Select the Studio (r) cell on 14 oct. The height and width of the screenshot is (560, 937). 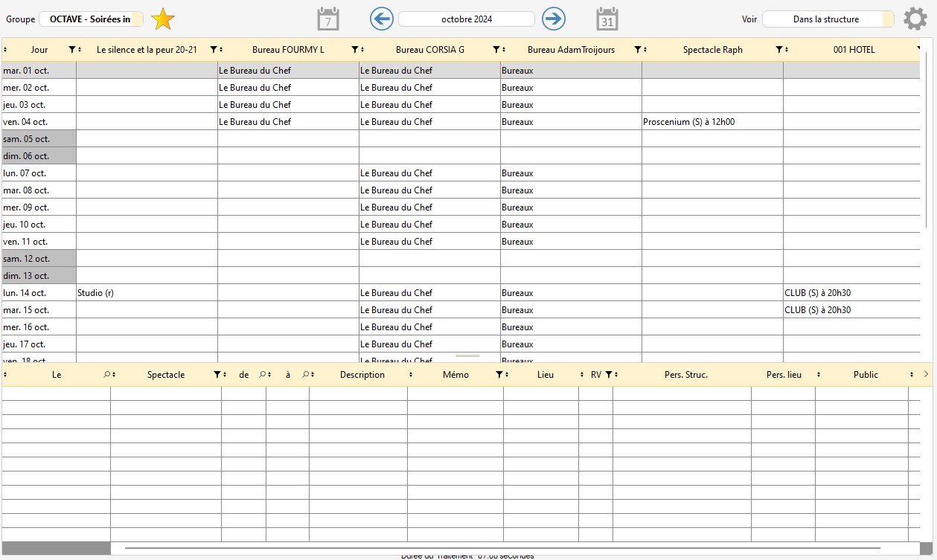[x=96, y=293]
